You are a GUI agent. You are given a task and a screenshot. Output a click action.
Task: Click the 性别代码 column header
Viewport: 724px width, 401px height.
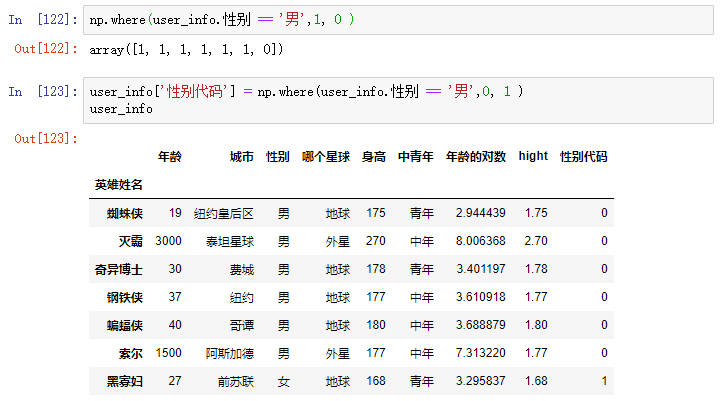584,157
